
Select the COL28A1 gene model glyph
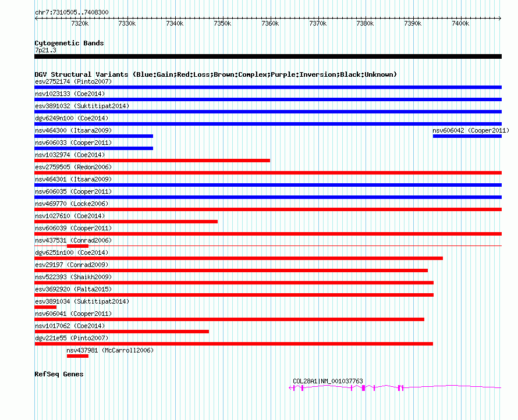coord(395,387)
